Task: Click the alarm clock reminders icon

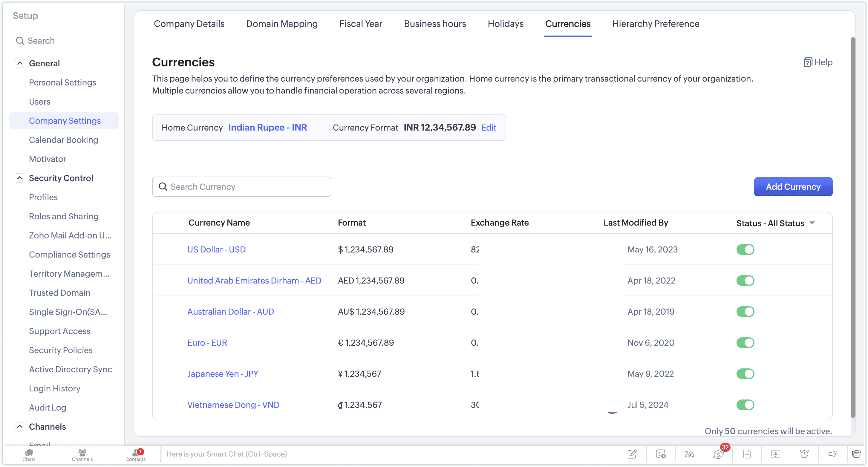Action: point(804,454)
